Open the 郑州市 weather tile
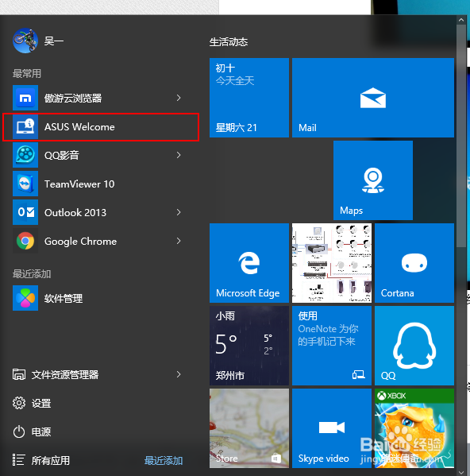 [249, 346]
